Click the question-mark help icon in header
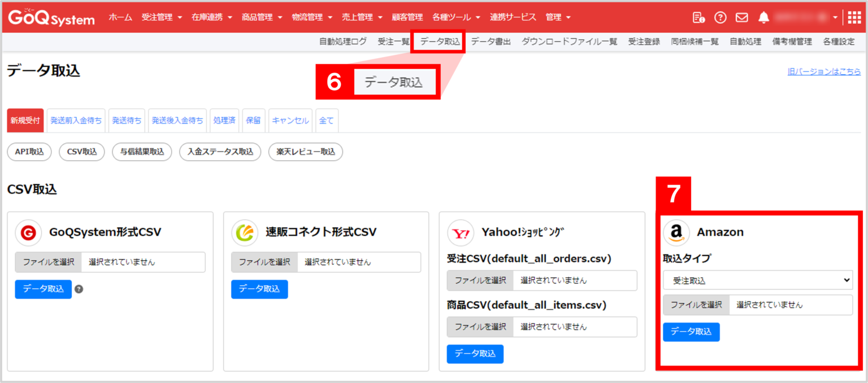868x383 pixels. pos(720,17)
